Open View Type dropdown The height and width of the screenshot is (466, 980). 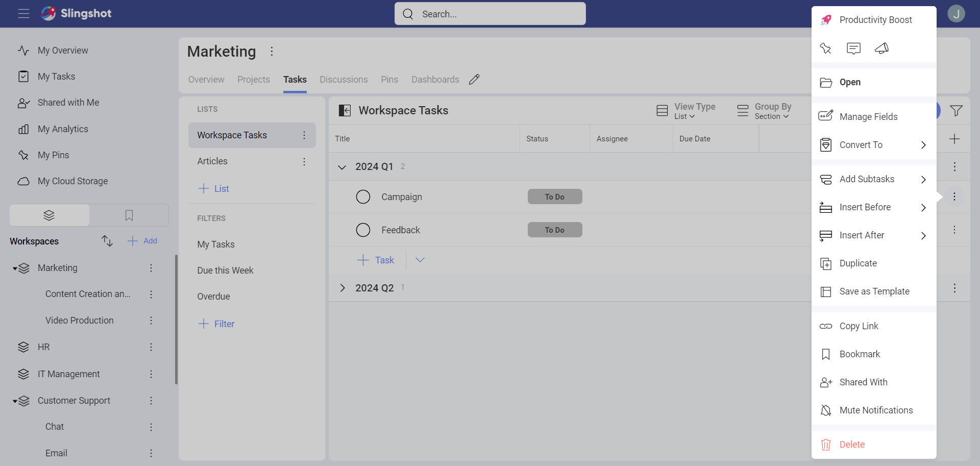click(x=686, y=111)
